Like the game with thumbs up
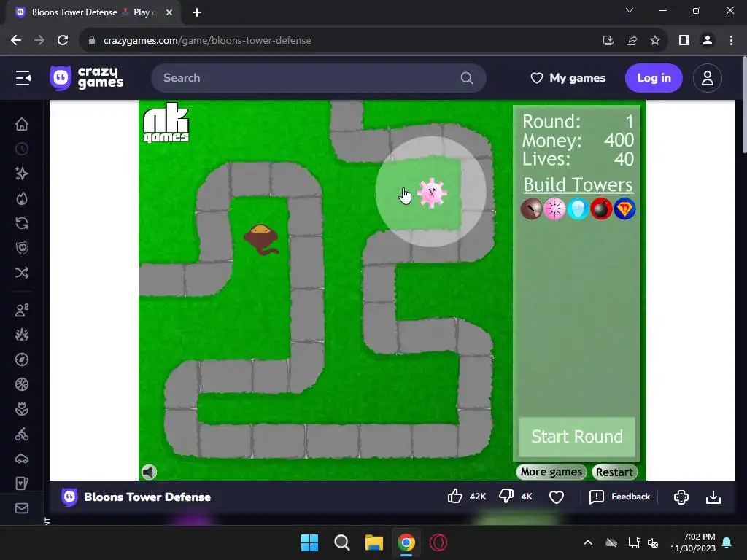Screen dimensions: 747x560 click(x=455, y=497)
